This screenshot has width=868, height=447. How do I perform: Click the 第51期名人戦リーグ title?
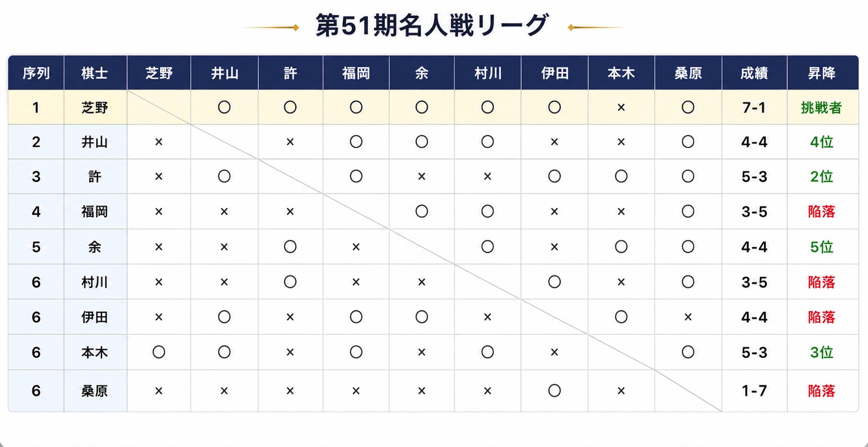pyautogui.click(x=433, y=26)
